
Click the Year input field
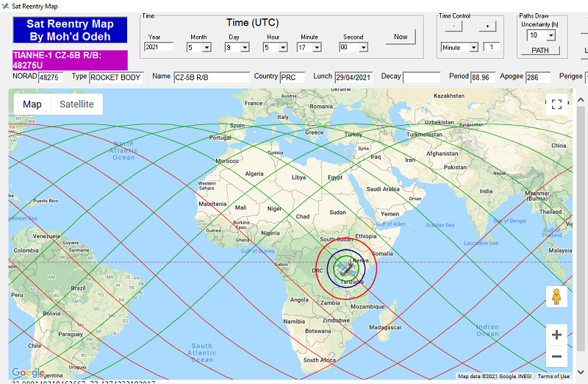(159, 47)
